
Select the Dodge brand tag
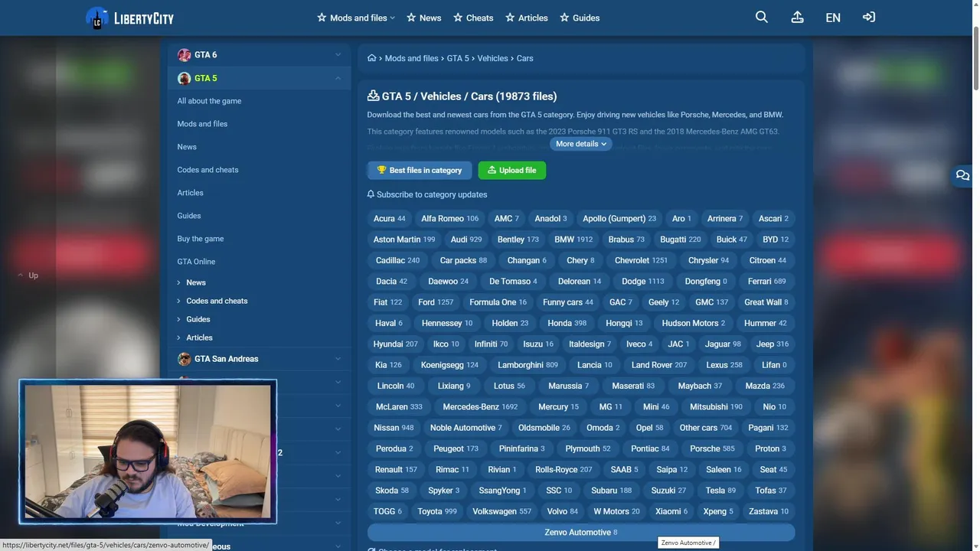[643, 281]
